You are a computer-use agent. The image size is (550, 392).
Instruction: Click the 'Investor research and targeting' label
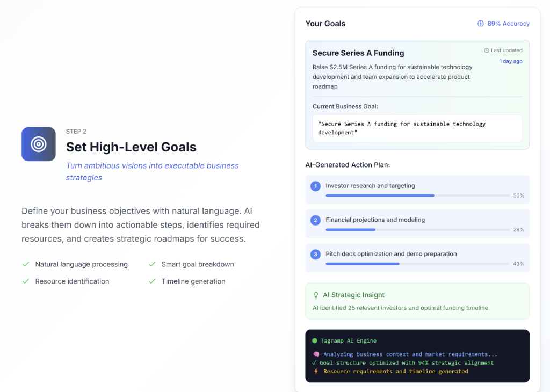click(370, 185)
